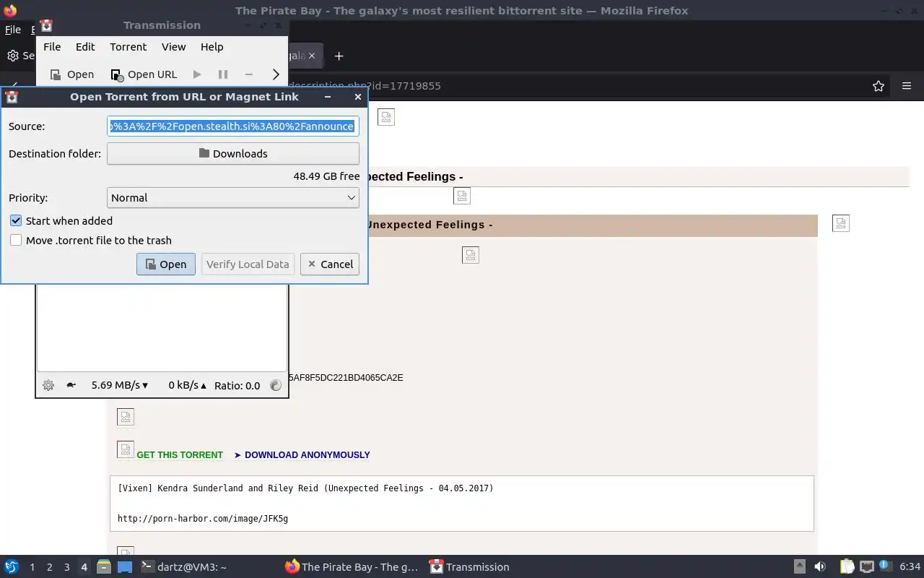Select the Firefox Settings tab with gear icon
924x578 pixels.
click(20, 56)
